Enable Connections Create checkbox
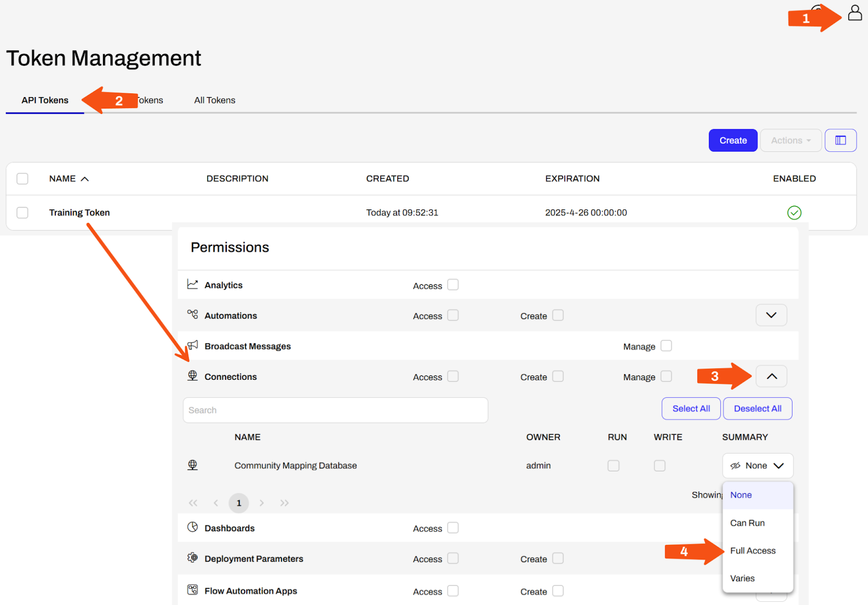Image resolution: width=868 pixels, height=605 pixels. click(x=558, y=376)
